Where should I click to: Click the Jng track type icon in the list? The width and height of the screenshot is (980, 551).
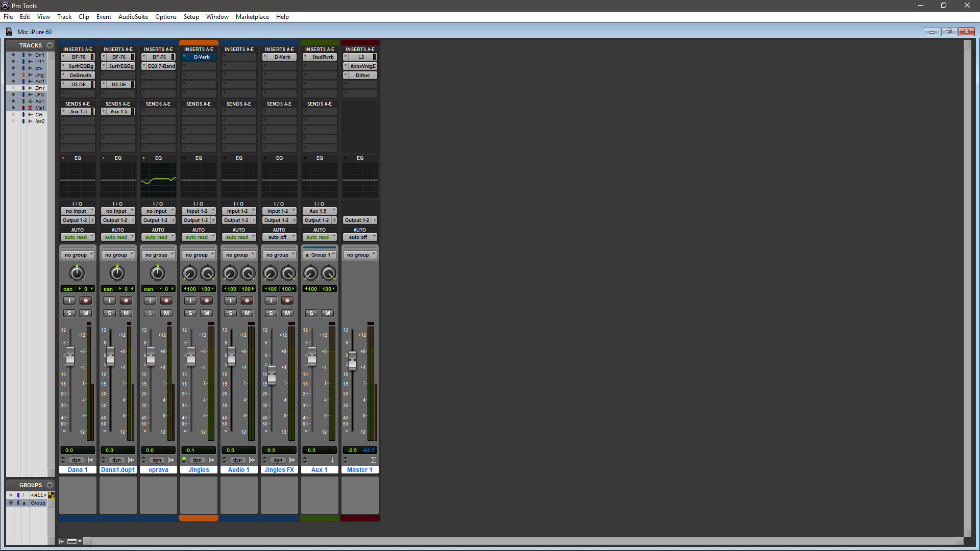(x=30, y=75)
